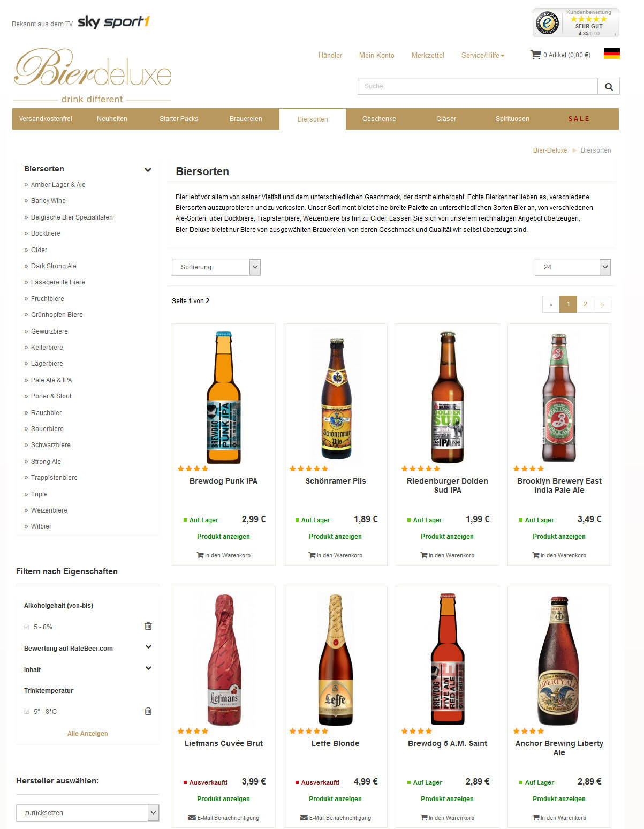Open the items per page dropdown showing 24

pyautogui.click(x=573, y=267)
